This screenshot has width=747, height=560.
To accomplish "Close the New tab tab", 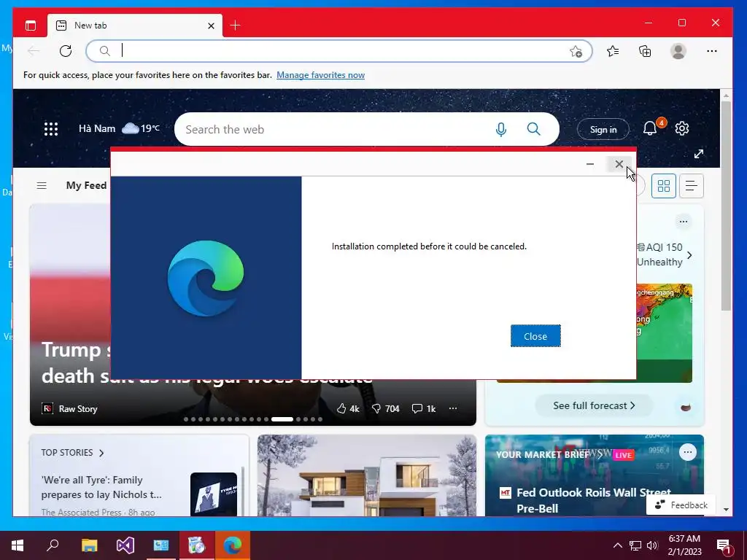I will [211, 26].
